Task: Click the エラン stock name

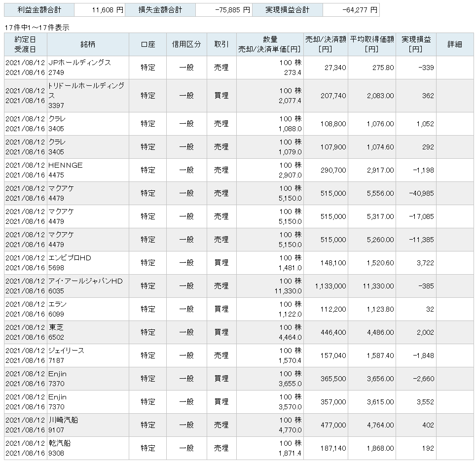Action: tap(58, 304)
